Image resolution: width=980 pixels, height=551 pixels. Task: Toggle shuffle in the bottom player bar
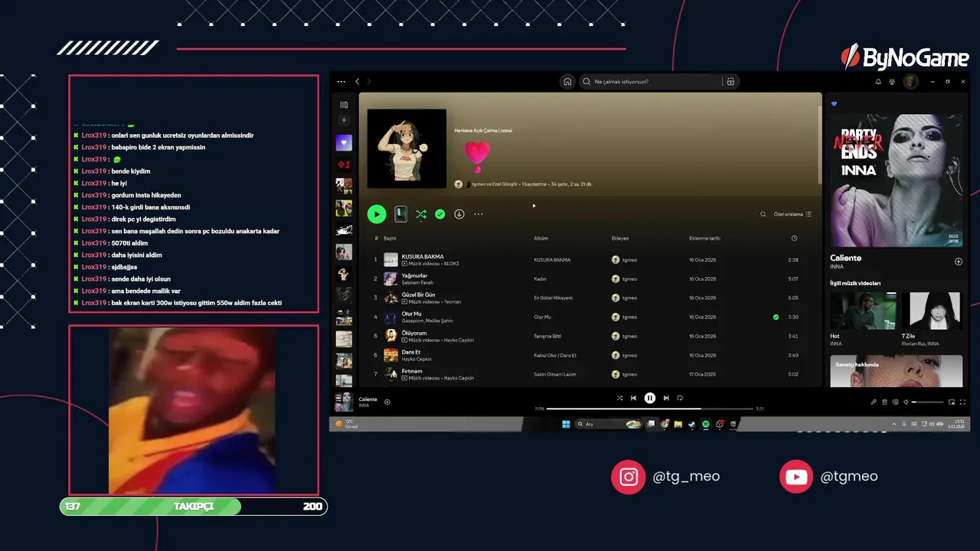click(x=619, y=398)
